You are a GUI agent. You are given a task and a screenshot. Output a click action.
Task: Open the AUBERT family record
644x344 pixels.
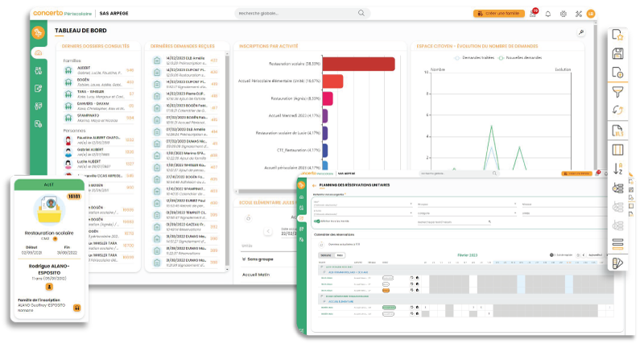98,70
